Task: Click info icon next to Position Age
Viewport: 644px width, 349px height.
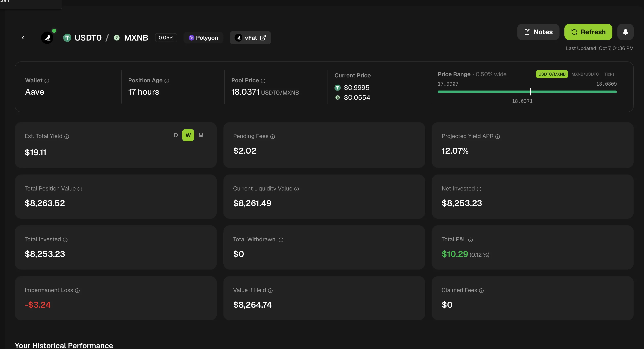Action: click(x=167, y=81)
